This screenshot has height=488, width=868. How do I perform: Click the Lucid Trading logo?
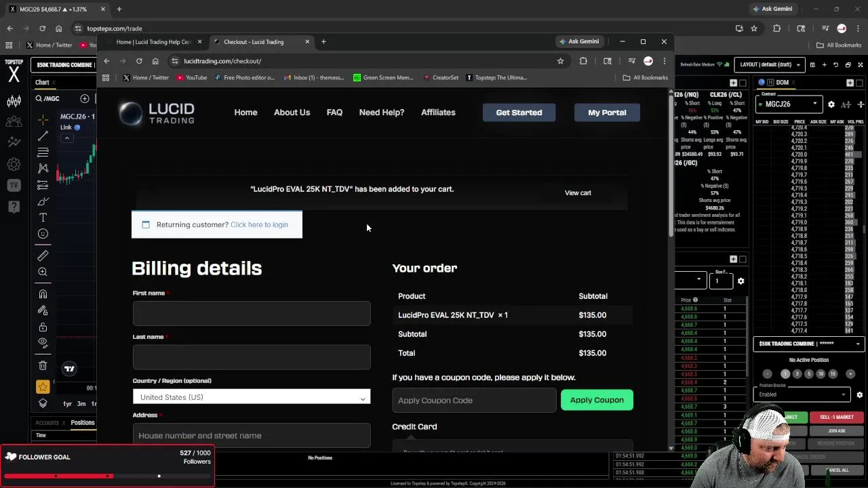click(x=157, y=113)
